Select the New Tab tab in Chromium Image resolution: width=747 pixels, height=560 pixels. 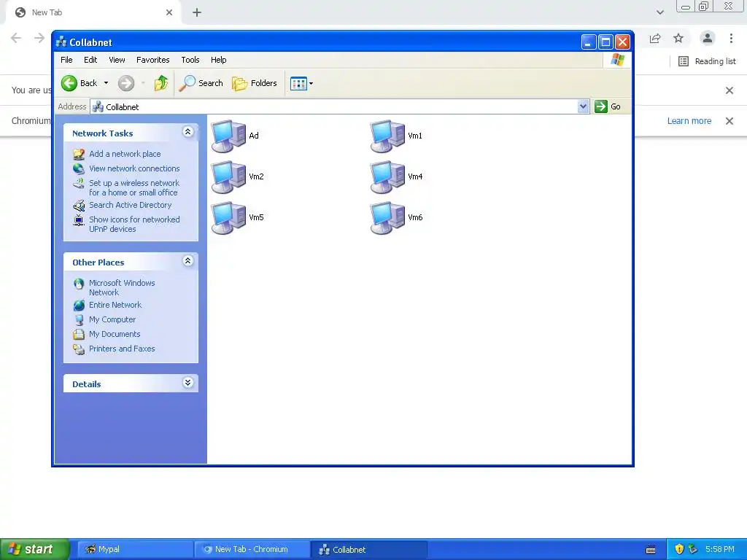[x=93, y=12]
